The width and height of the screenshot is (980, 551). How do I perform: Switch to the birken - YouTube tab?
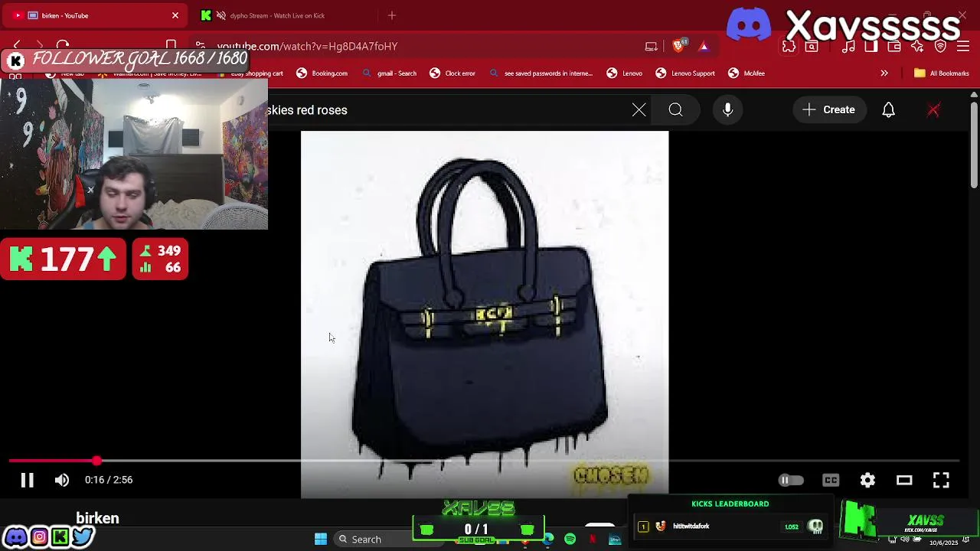coord(96,15)
